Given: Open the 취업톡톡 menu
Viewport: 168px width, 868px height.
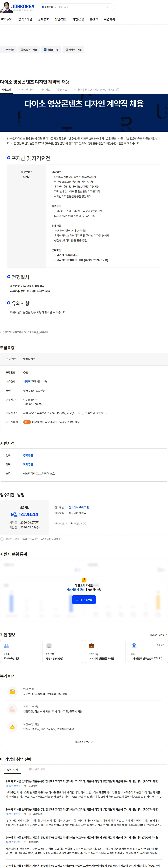Looking at the screenshot, I should coord(109,19).
